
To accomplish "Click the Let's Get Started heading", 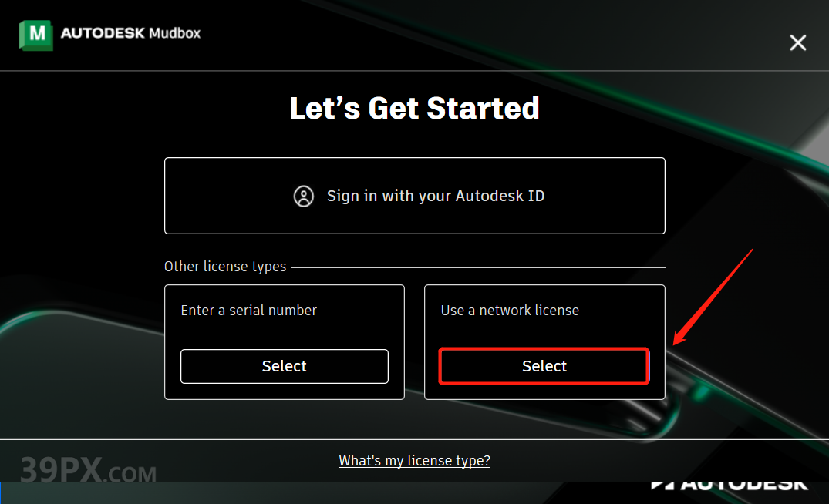I will 414,108.
